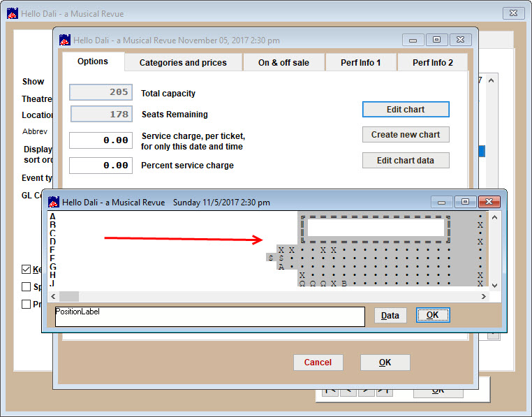The image size is (532, 417).
Task: Select the Perf Info 2 tab
Action: (x=433, y=62)
